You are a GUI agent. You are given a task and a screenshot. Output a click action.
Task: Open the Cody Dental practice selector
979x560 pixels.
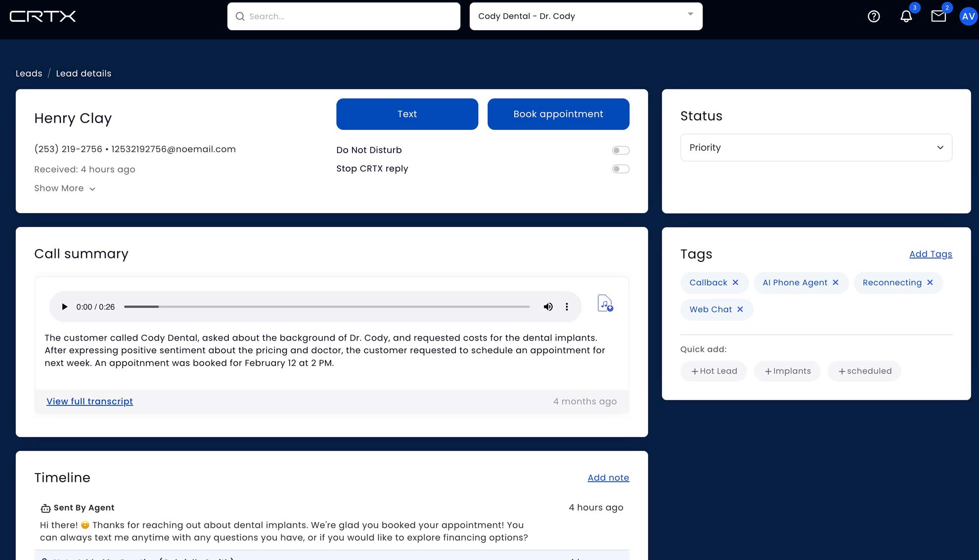click(x=585, y=16)
